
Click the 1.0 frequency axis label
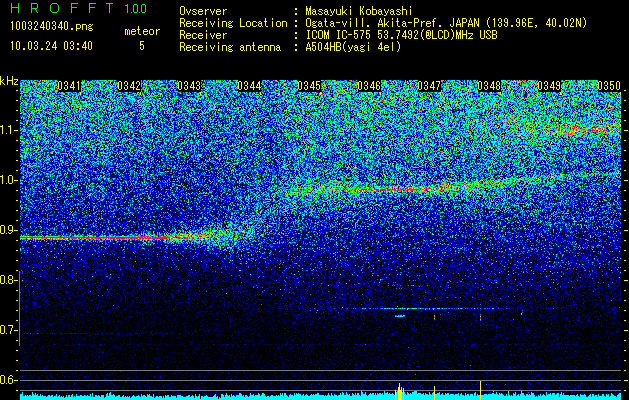(9, 180)
